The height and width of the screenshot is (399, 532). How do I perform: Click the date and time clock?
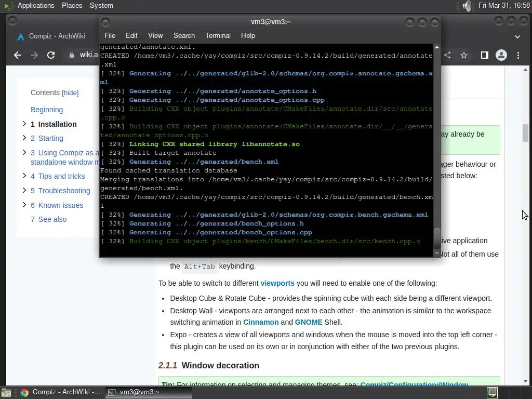click(x=504, y=5)
